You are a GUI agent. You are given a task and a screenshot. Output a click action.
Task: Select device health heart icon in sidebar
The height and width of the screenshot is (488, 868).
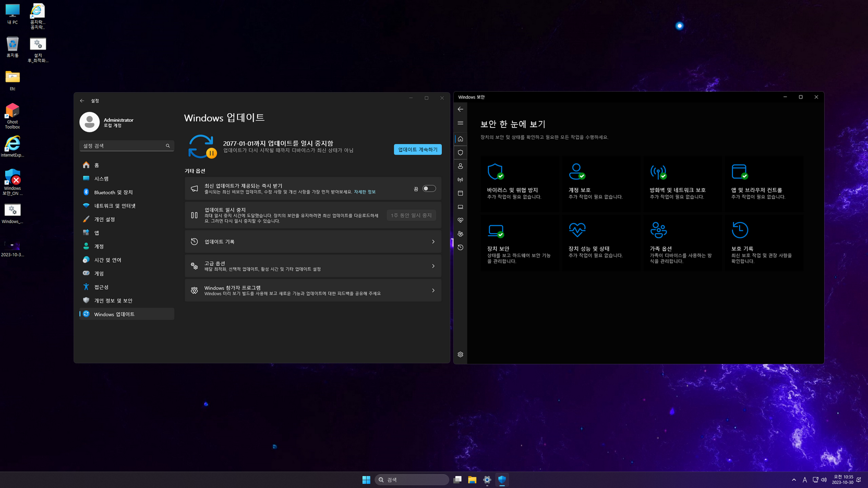click(461, 220)
